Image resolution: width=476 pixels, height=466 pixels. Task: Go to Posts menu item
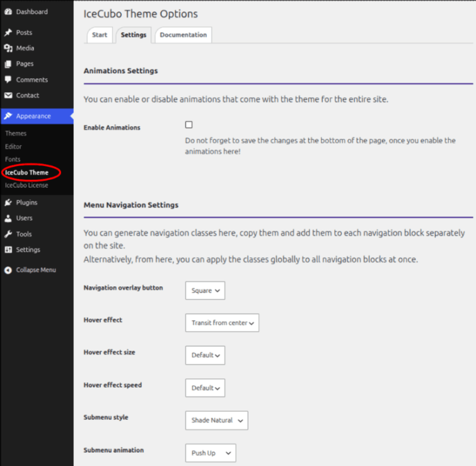tap(37, 33)
